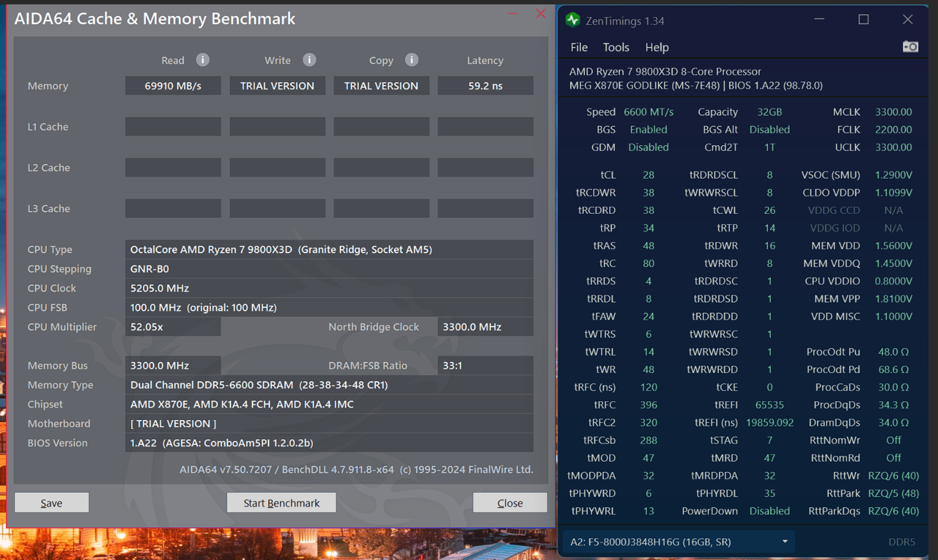Click the Start Benchmark button
938x560 pixels.
[281, 503]
